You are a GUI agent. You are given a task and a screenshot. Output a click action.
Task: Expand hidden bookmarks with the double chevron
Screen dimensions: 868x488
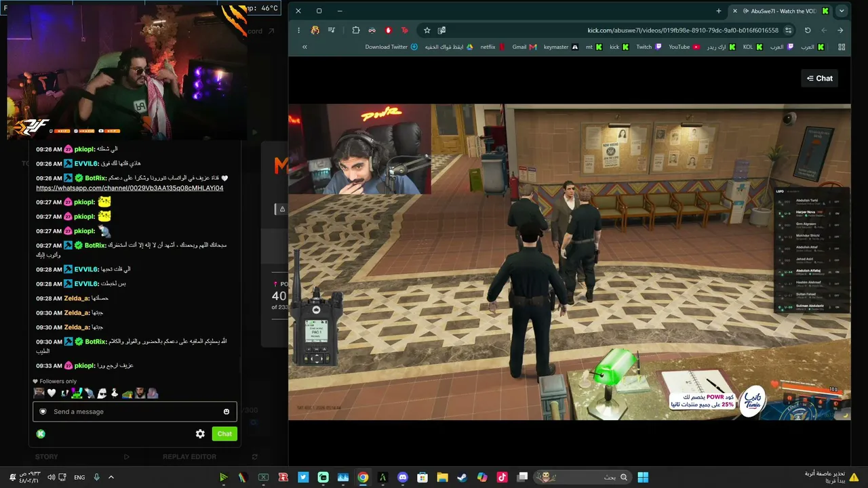click(x=304, y=47)
